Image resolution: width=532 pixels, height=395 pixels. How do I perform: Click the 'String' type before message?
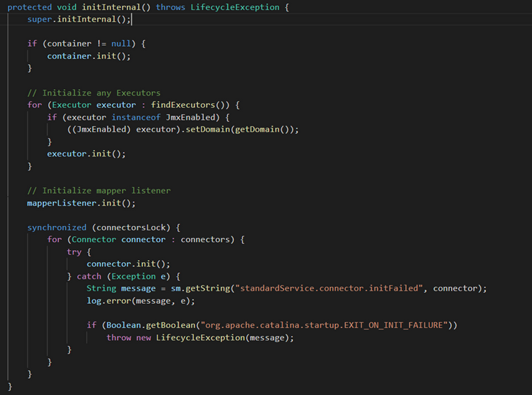point(101,289)
